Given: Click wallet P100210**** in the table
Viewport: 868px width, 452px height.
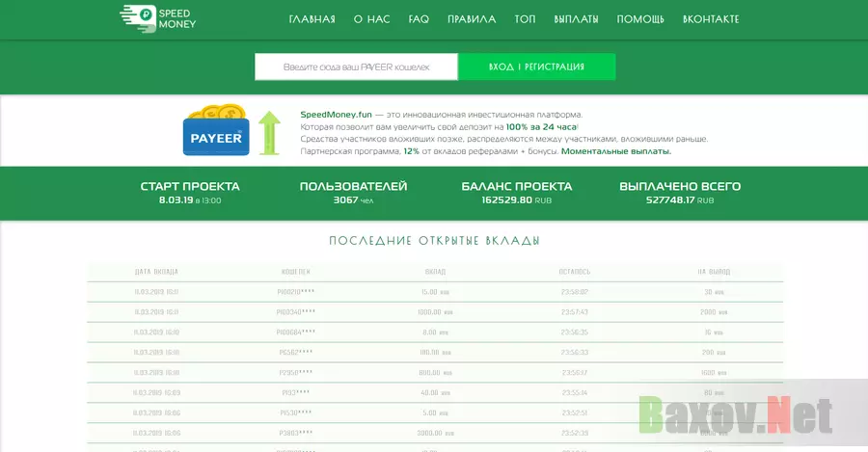Looking at the screenshot, I should 296,292.
